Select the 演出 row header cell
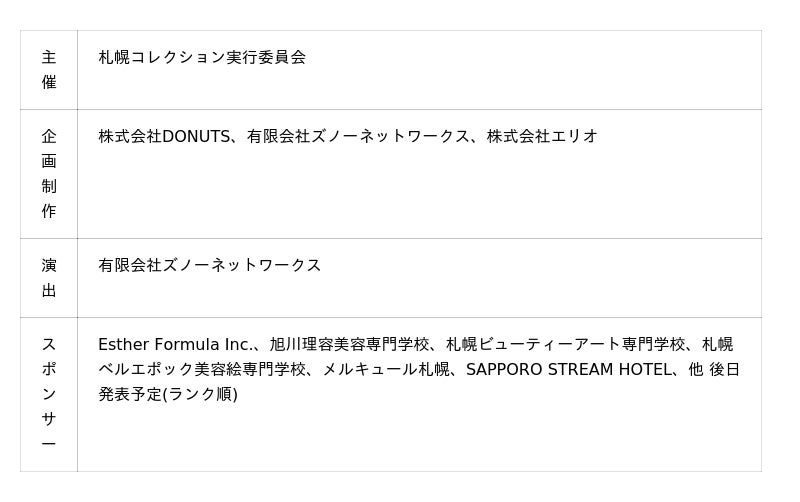 point(49,278)
